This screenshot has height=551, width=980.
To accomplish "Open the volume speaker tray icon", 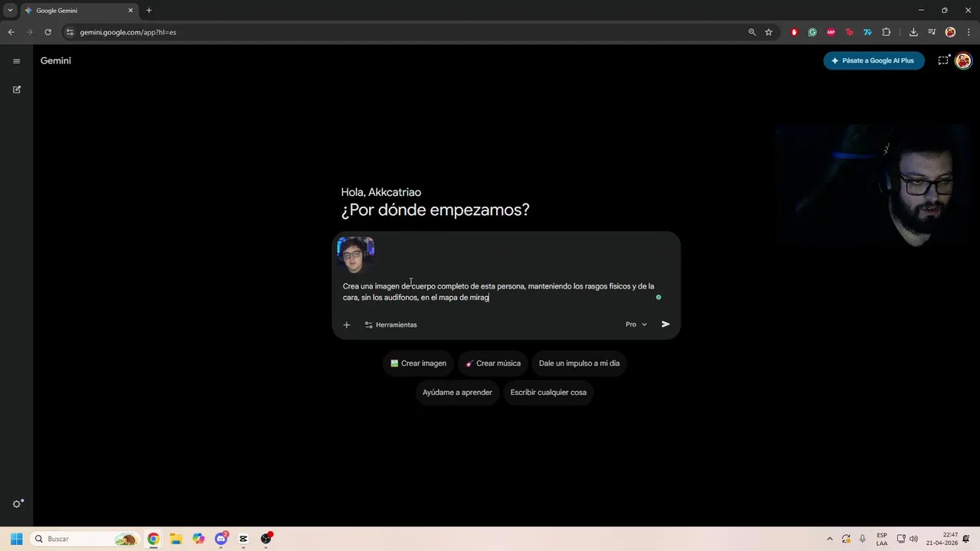I will click(913, 539).
